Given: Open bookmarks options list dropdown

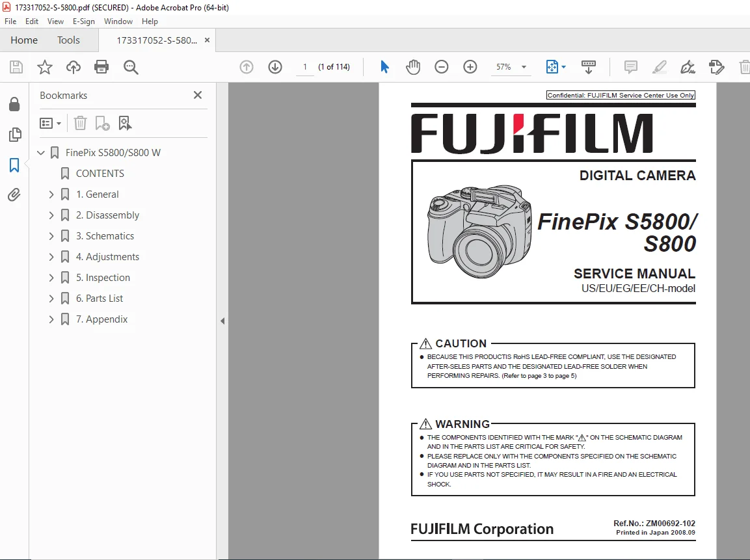Looking at the screenshot, I should pyautogui.click(x=50, y=124).
